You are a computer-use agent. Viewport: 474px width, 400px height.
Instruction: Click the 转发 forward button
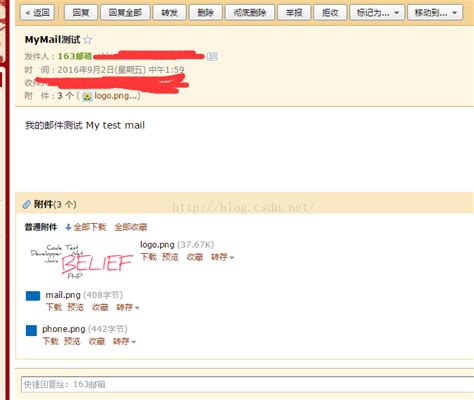tap(169, 13)
